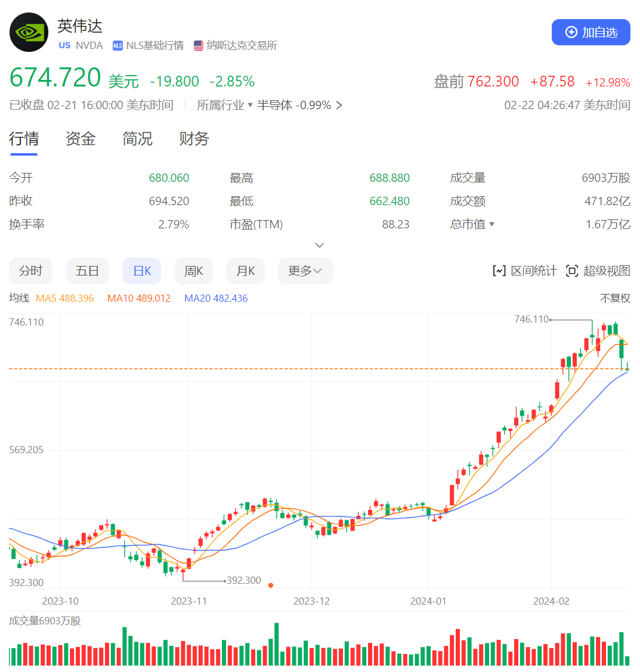This screenshot has height=672, width=640.
Task: Toggle the MA20 moving average line
Action: (215, 298)
